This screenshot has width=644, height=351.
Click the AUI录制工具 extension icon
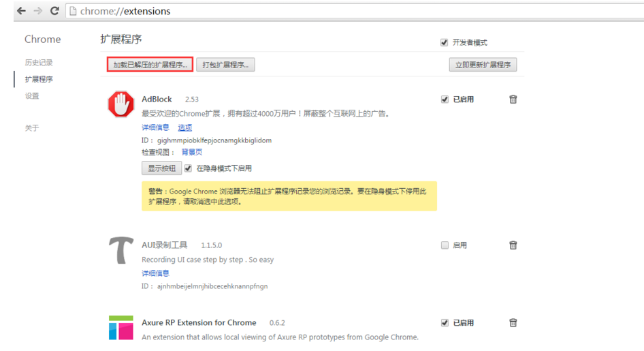pos(120,250)
